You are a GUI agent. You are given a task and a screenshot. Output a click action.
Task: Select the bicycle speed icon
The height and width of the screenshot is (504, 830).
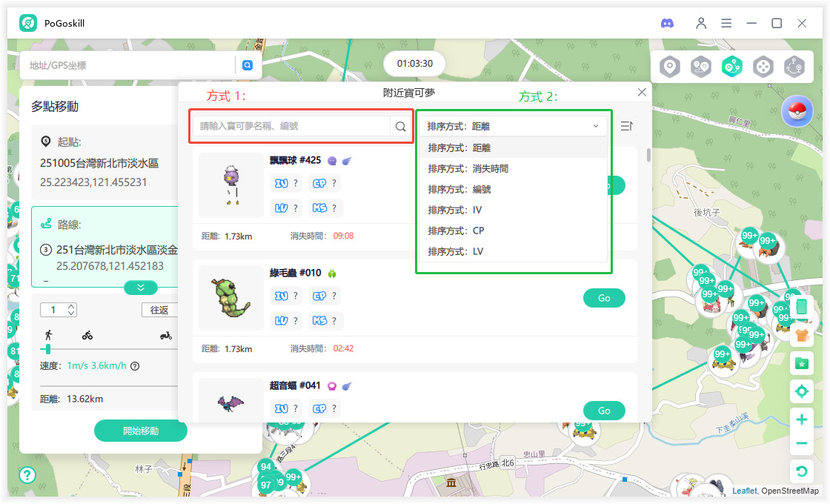point(87,335)
